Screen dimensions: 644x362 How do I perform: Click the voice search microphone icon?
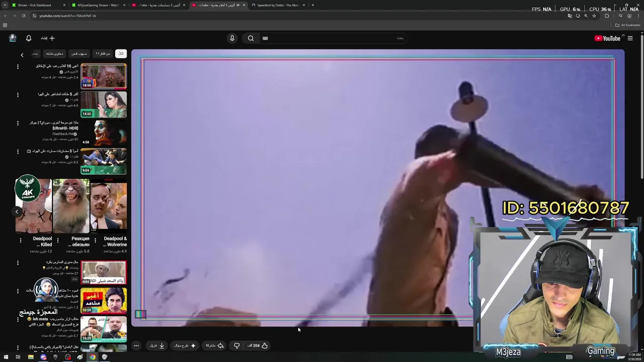(x=232, y=38)
